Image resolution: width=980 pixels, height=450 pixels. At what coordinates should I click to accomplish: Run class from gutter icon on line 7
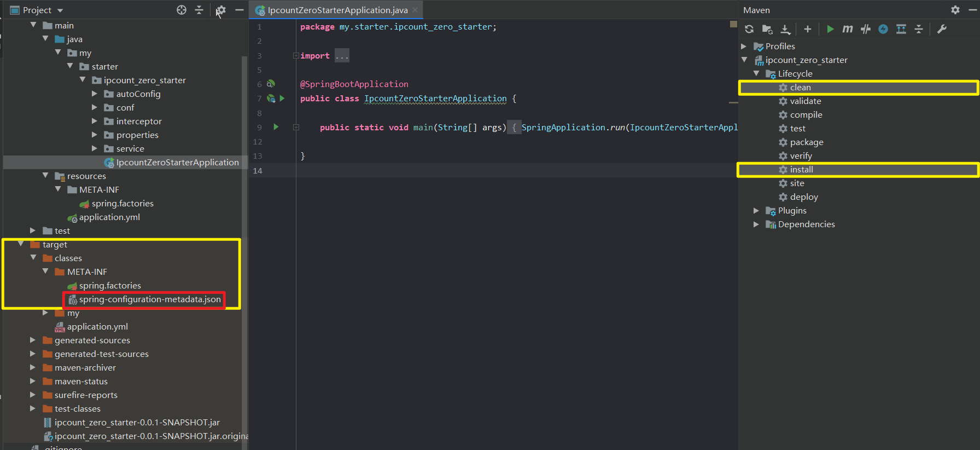tap(282, 99)
